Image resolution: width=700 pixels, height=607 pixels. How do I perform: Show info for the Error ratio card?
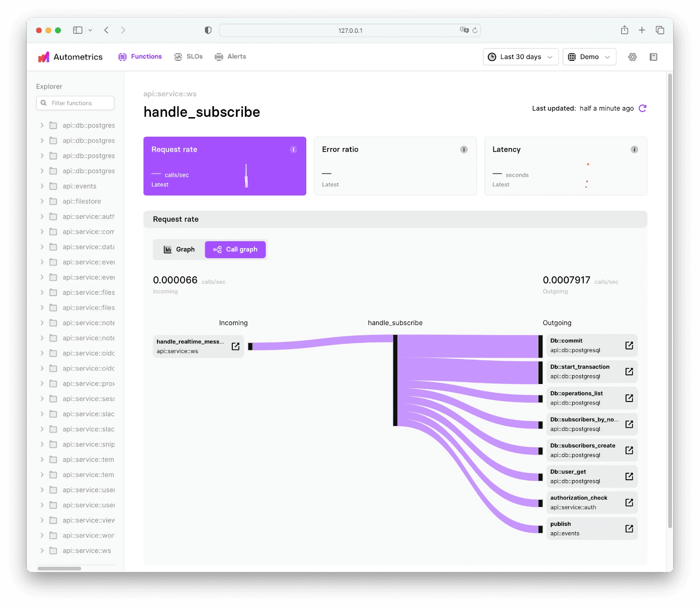coord(464,150)
